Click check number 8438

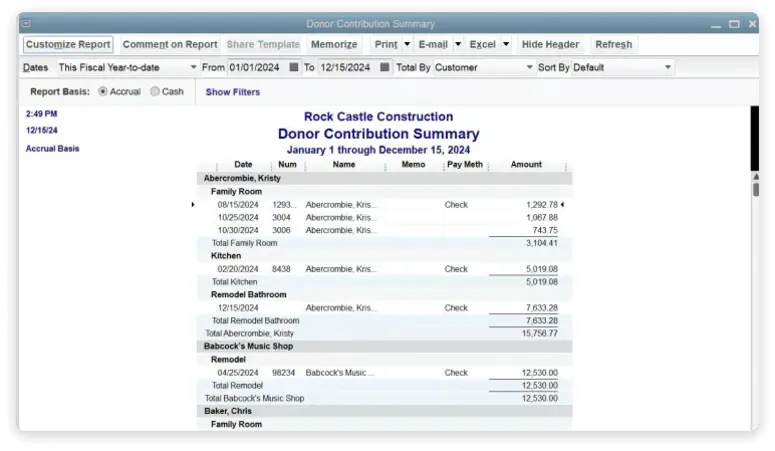[281, 269]
